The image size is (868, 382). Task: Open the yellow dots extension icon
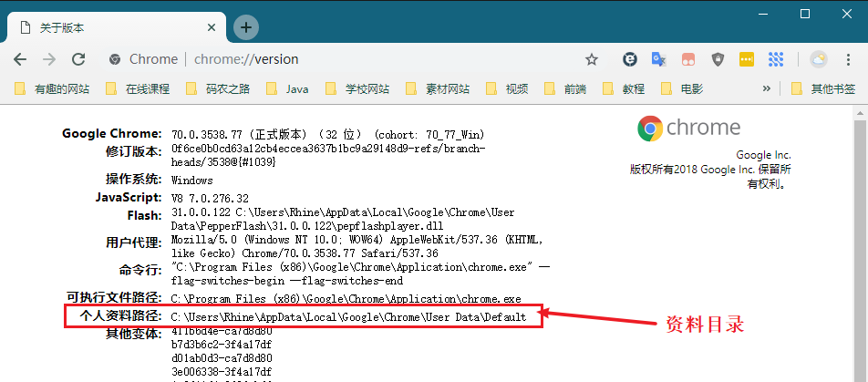746,59
